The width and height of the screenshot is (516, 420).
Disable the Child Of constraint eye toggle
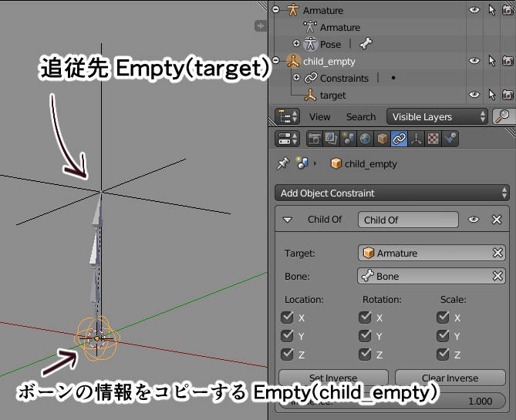point(474,220)
